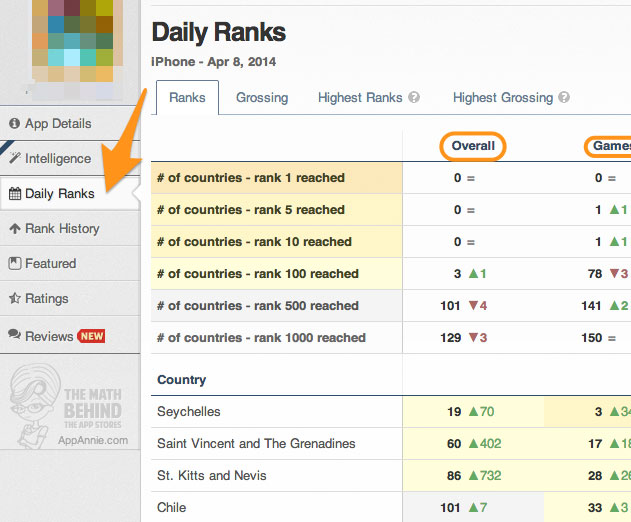This screenshot has width=631, height=522.
Task: Click Seychelles Overall rank 19
Action: pyautogui.click(x=454, y=412)
